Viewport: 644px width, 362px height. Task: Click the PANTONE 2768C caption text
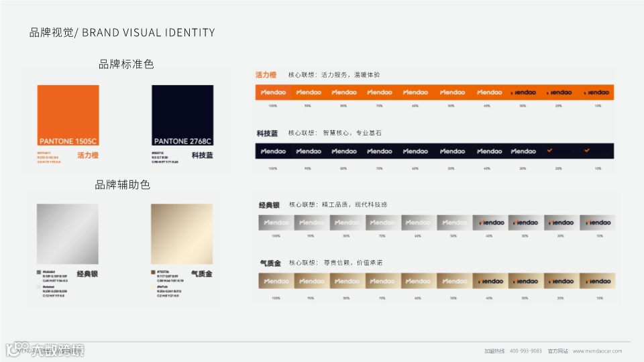point(182,141)
